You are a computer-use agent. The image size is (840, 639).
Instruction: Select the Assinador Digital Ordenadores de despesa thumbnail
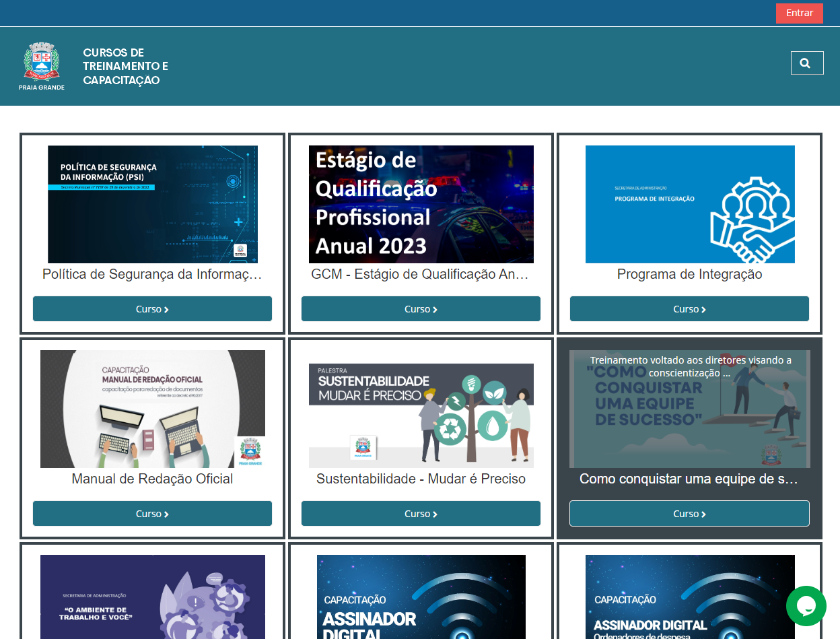point(689,597)
